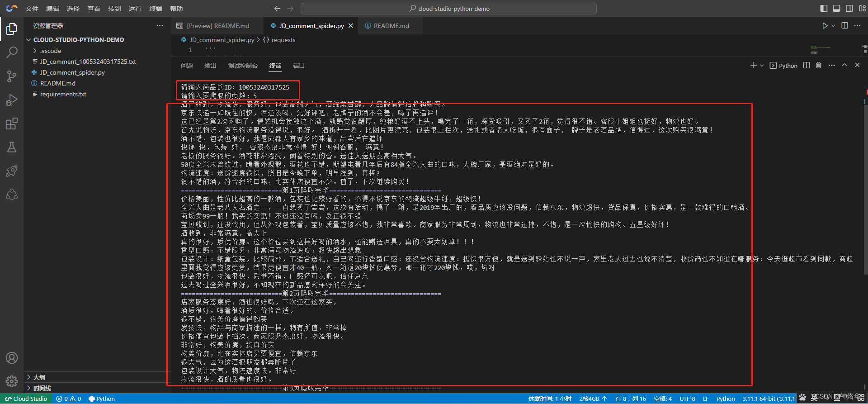Open Explorer's more actions ellipsis
This screenshot has width=868, height=404.
tap(160, 26)
